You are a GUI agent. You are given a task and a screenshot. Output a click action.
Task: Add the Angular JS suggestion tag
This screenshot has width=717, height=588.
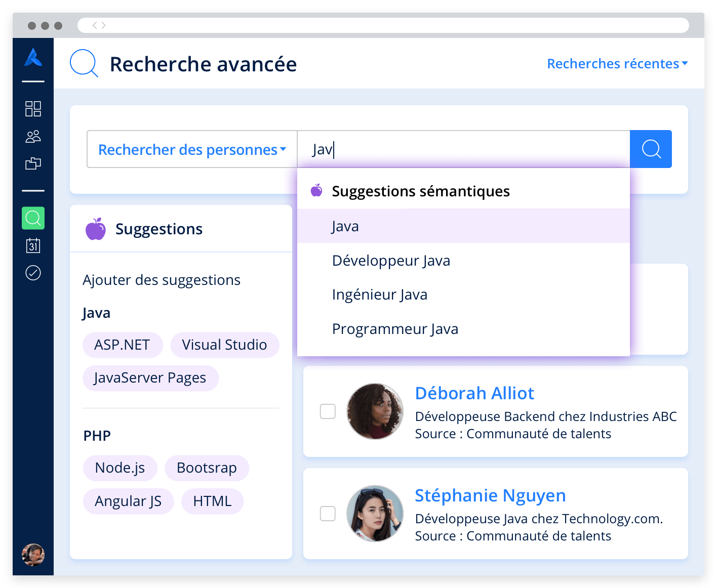[128, 501]
